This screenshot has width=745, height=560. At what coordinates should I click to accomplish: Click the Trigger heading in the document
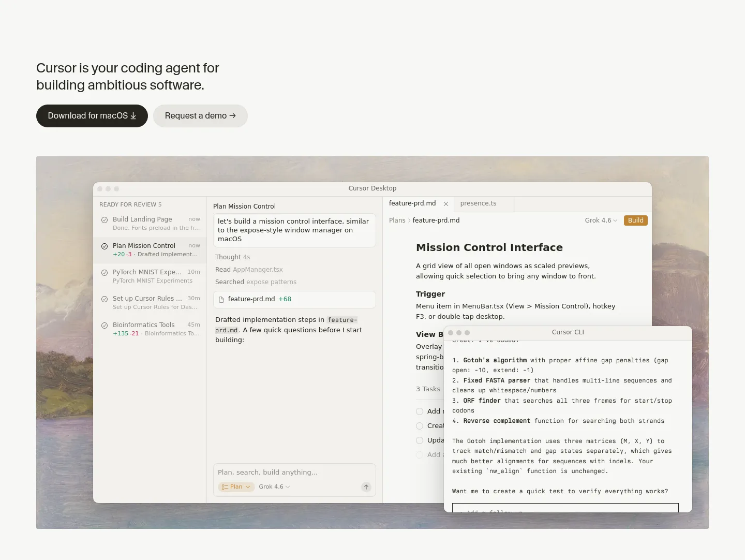pyautogui.click(x=430, y=294)
